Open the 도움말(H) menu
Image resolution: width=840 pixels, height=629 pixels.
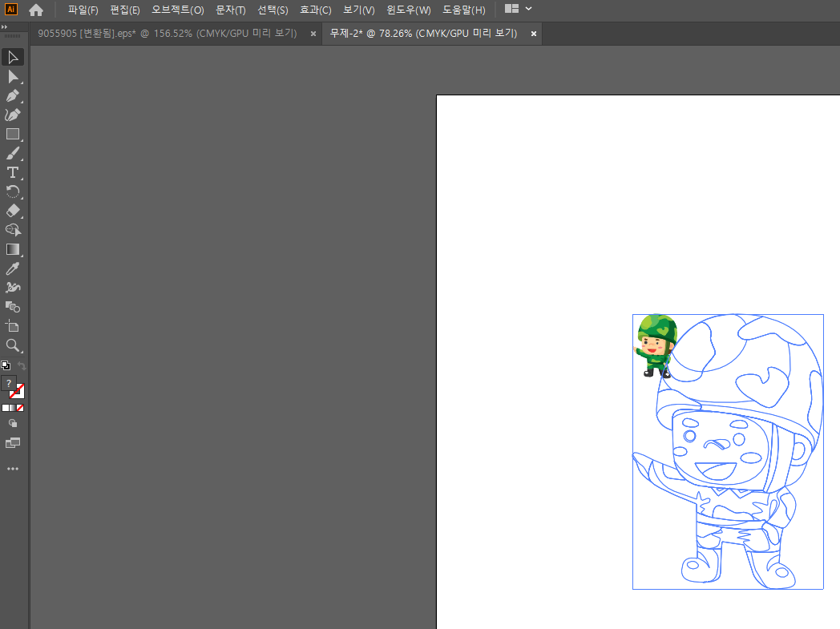pos(464,10)
